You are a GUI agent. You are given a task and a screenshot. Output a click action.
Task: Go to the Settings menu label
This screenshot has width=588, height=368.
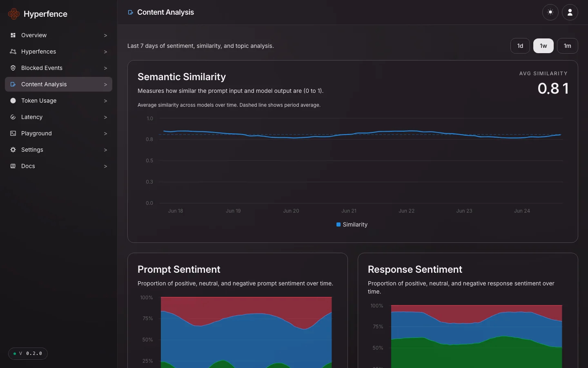coord(32,150)
